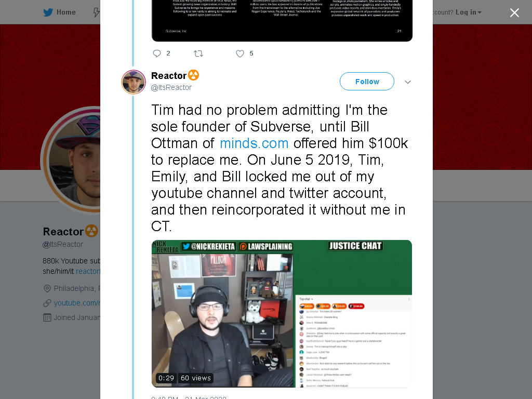Play the Nick Rekieta video clip

pos(282,313)
